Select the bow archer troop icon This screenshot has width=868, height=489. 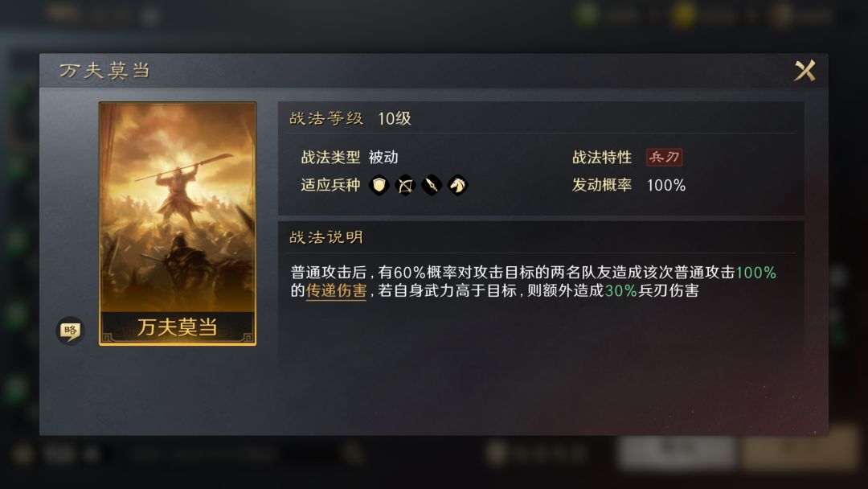(405, 185)
